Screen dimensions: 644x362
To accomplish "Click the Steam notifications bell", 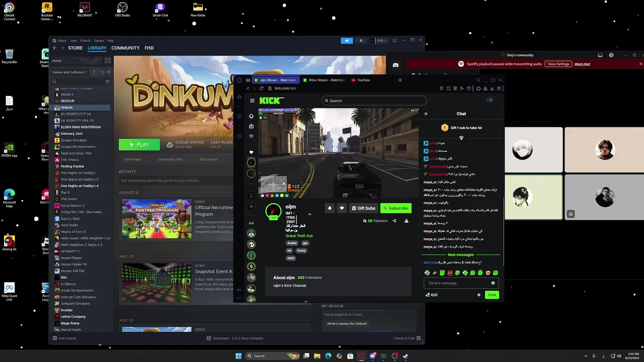I will click(x=360, y=41).
